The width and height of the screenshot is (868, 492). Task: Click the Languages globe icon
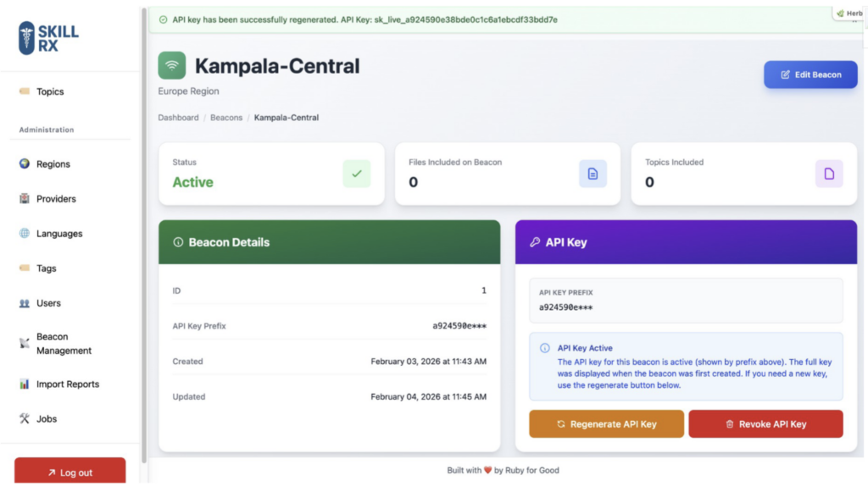pos(25,233)
